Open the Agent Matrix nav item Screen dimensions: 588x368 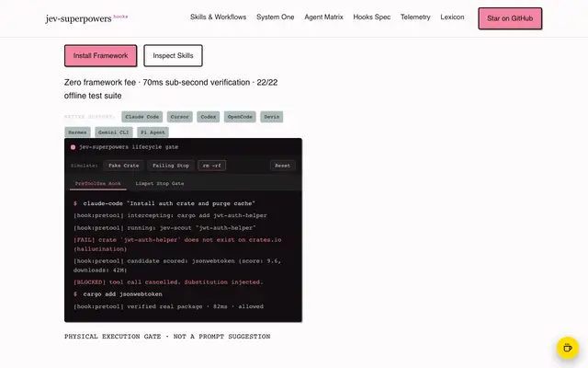pos(323,17)
